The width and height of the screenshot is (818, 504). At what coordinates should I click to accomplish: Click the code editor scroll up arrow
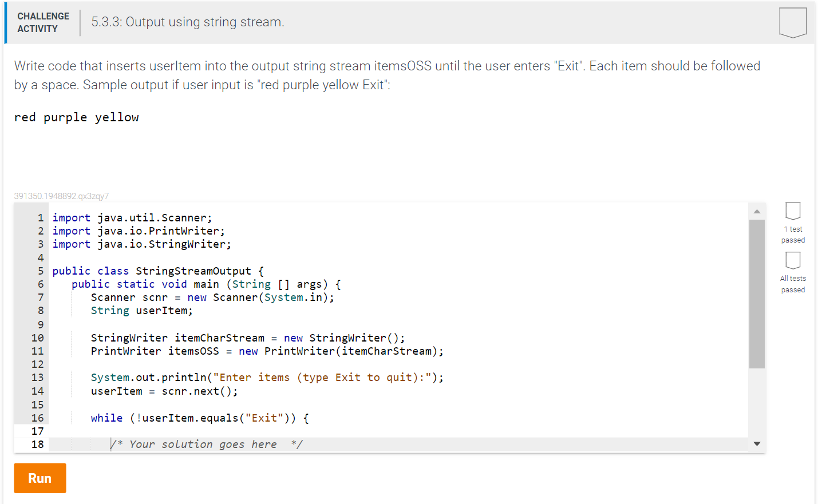tap(757, 212)
